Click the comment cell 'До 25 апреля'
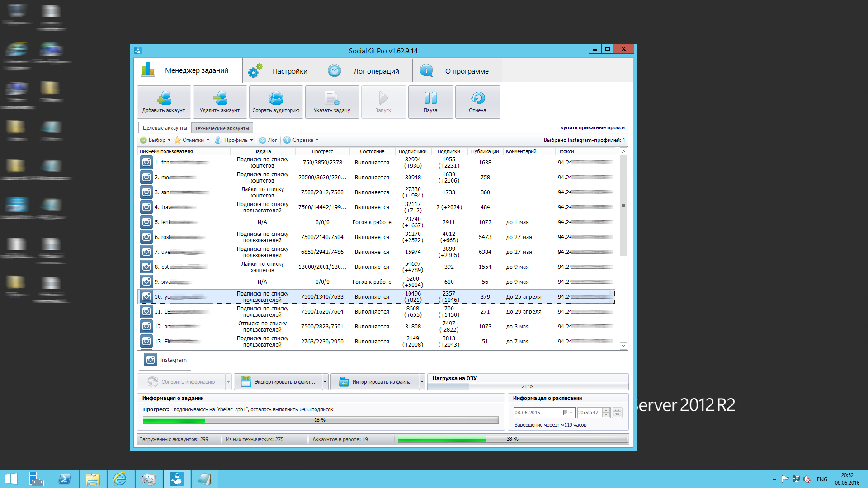The image size is (868, 488). click(524, 297)
